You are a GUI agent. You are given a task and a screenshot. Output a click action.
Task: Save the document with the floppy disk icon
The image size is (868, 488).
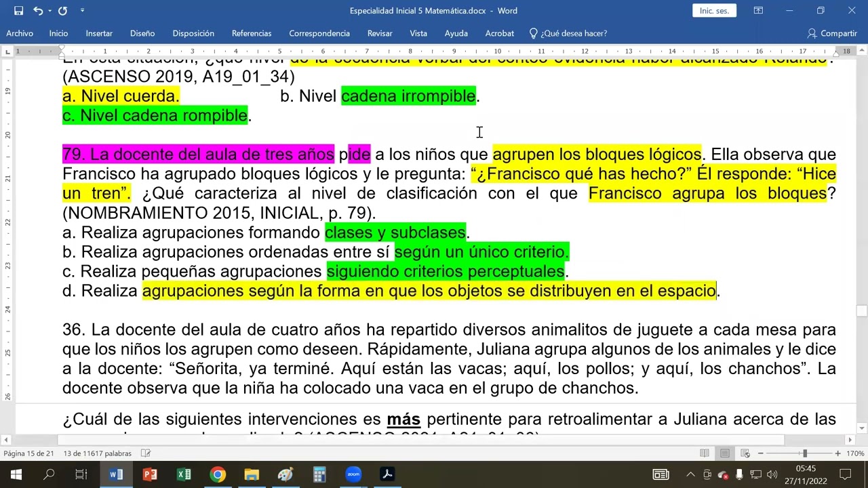coord(18,11)
